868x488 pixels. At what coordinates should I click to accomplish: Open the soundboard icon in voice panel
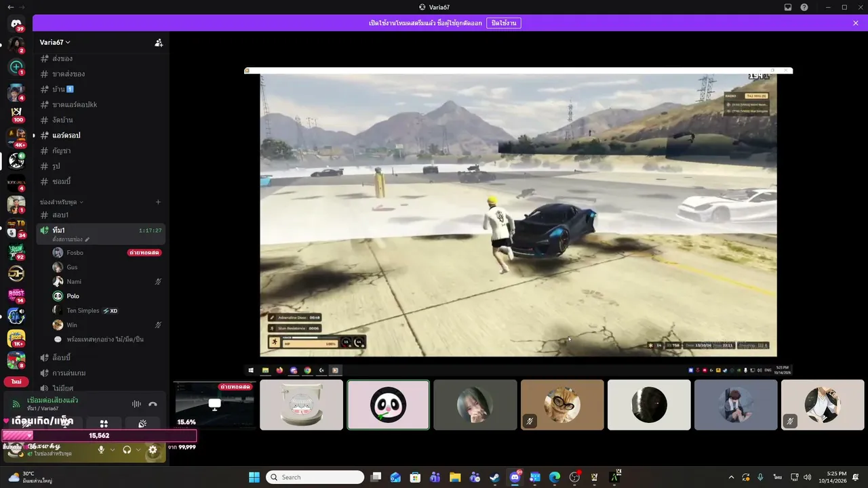click(142, 424)
